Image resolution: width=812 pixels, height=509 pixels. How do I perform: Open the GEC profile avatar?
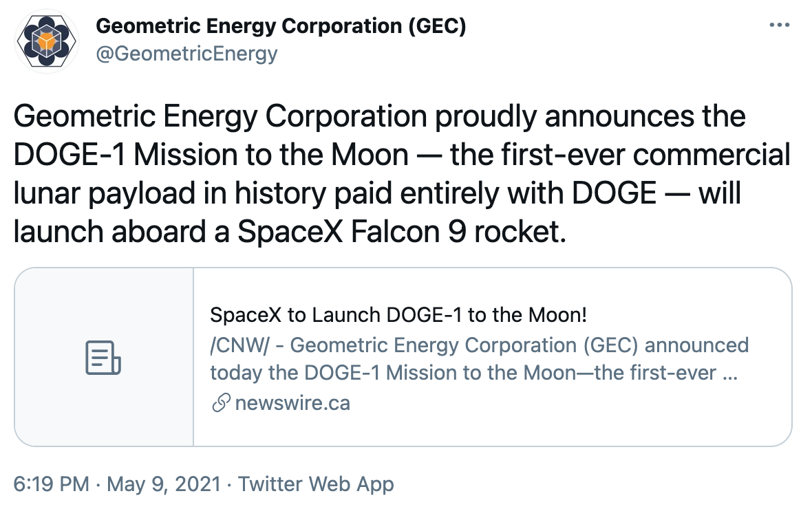[x=45, y=41]
